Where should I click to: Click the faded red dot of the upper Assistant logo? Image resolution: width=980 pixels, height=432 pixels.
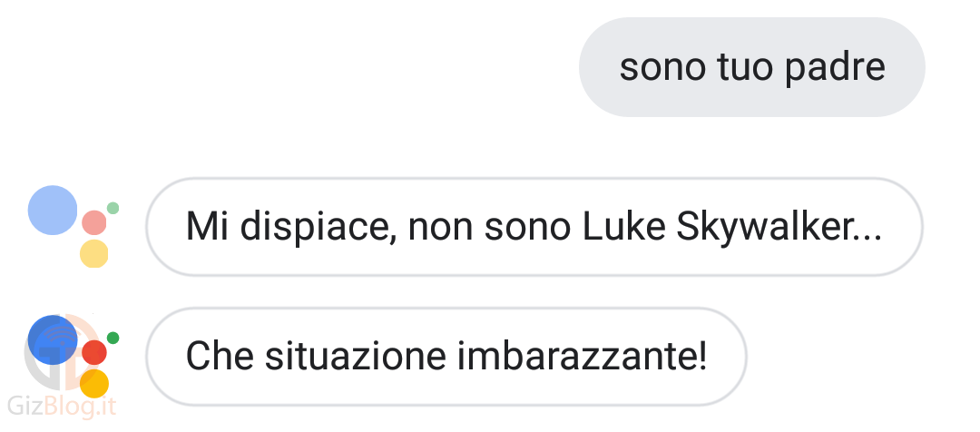(x=94, y=222)
